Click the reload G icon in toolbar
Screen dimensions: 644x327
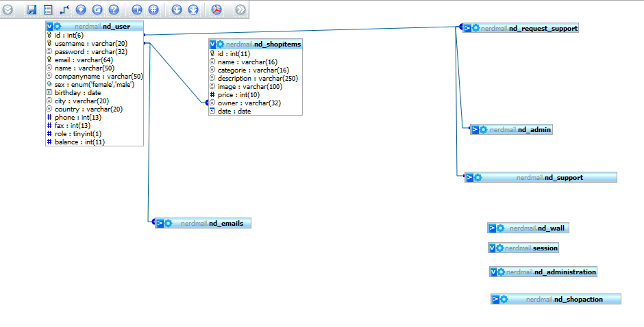point(97,10)
